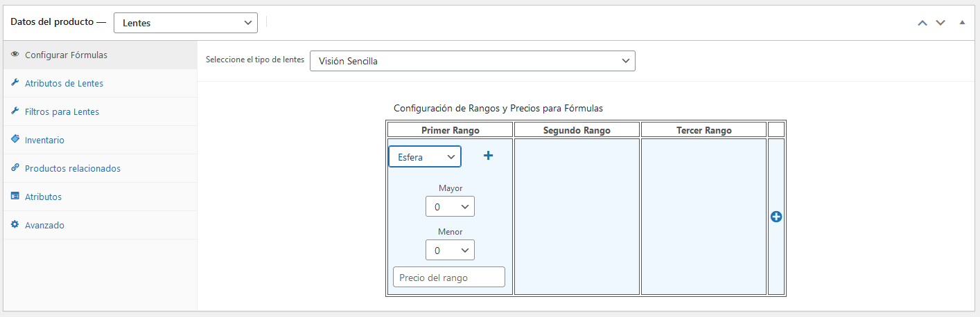Switch to the Atributos de Lentes tab

100,83
